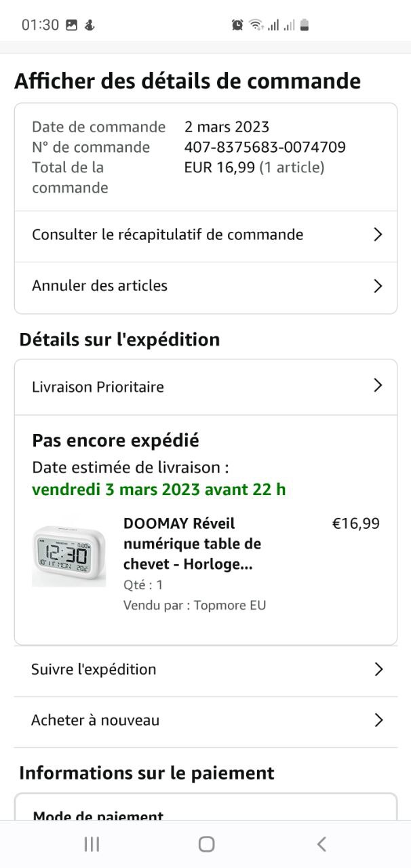Viewport: 411px width, 868px height.
Task: Tap the first mobile signal strength icon
Action: coord(273,25)
